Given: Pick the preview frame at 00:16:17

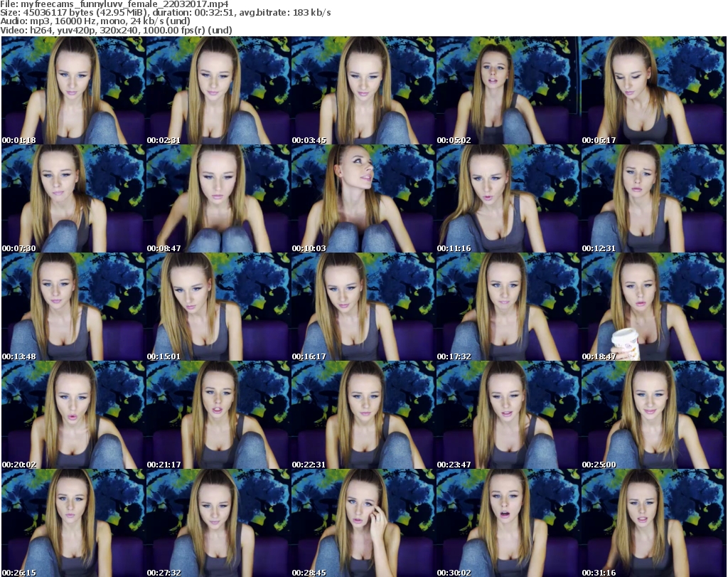Looking at the screenshot, I should coord(363,307).
